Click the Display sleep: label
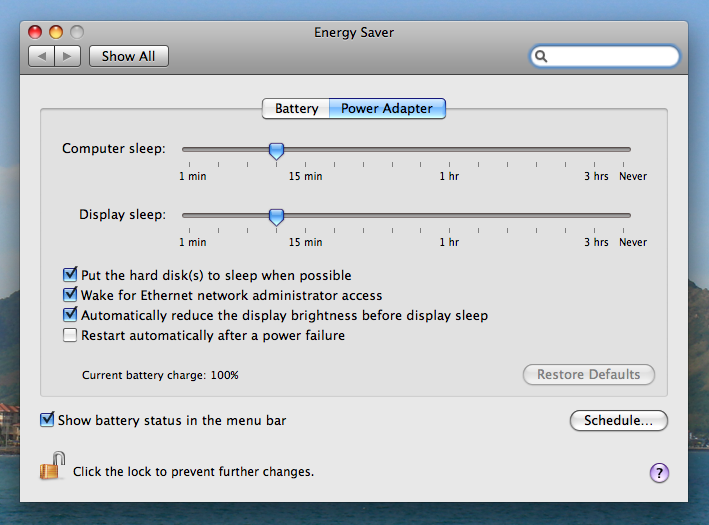This screenshot has height=525, width=709. coord(123,214)
